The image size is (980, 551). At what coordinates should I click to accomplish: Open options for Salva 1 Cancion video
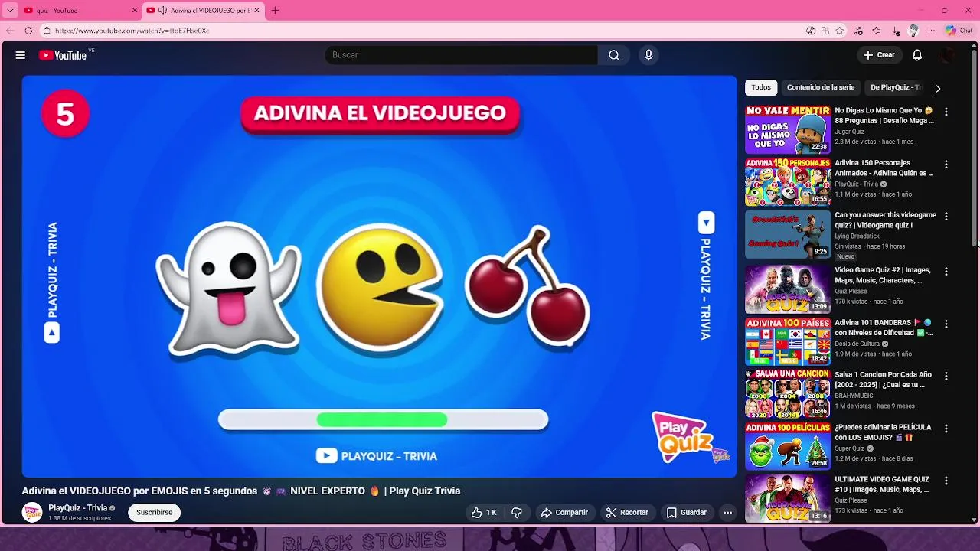click(946, 377)
